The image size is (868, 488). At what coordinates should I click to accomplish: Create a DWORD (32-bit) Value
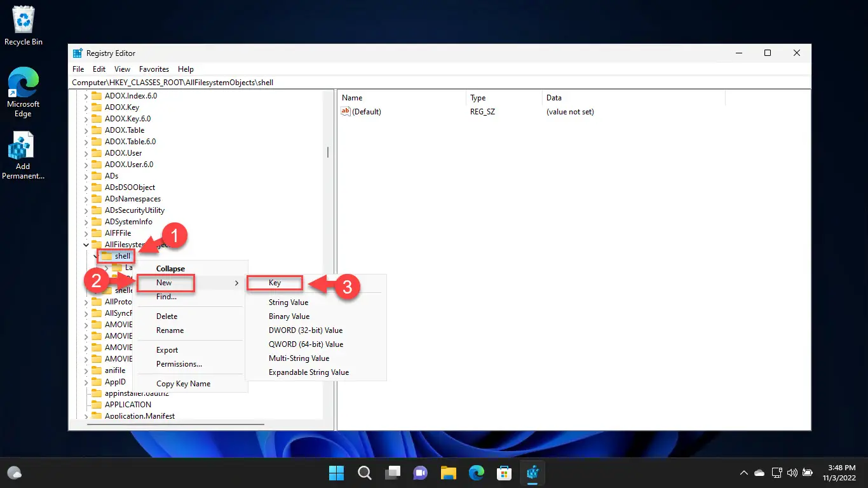tap(315, 330)
